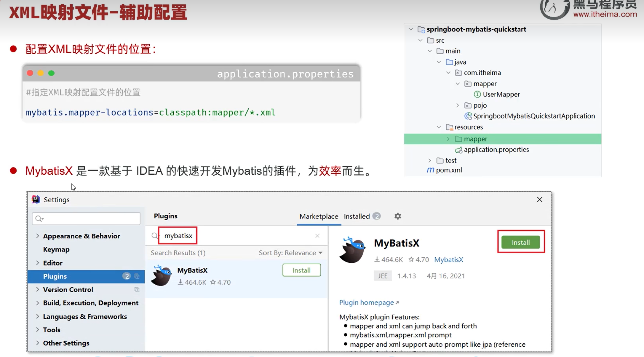This screenshot has width=644, height=357.
Task: Click the Settings search input field
Action: [x=86, y=219]
